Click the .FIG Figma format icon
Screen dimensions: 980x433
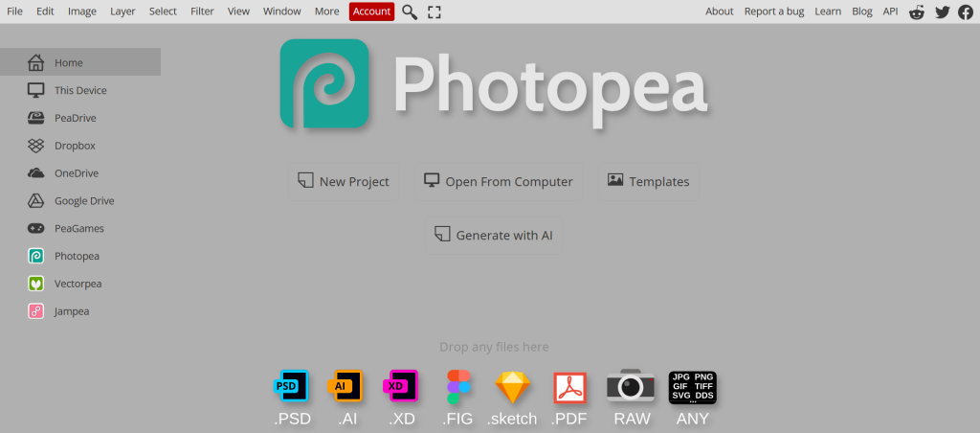458,387
